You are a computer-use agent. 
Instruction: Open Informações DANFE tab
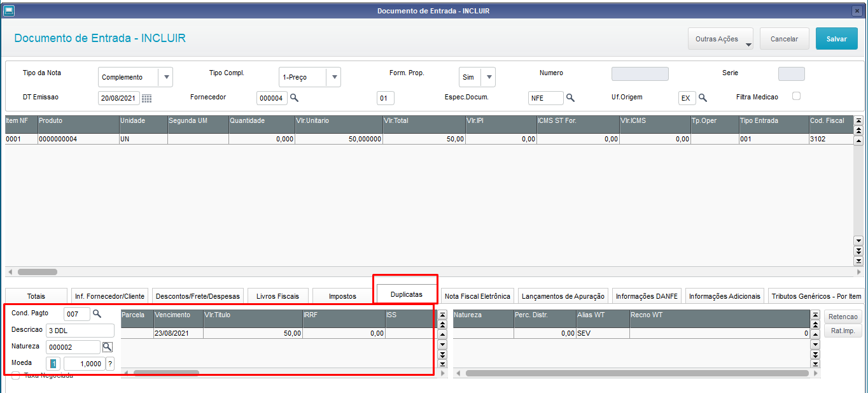click(647, 296)
